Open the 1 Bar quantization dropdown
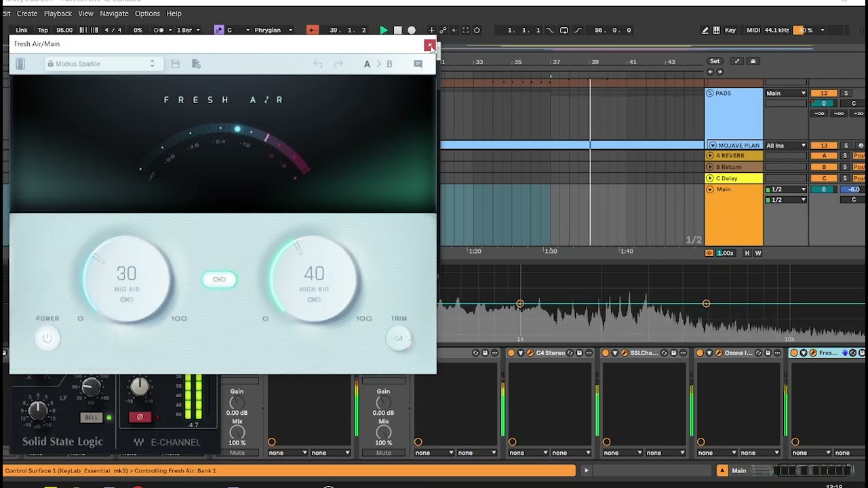868x488 pixels. (x=188, y=30)
